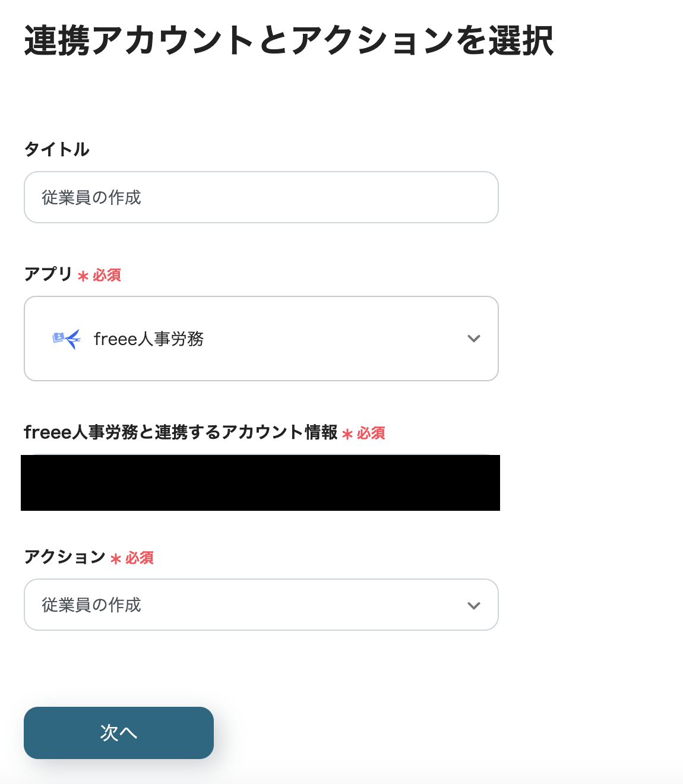The width and height of the screenshot is (683, 784).
Task: Click the アプリ field label
Action: [47, 274]
